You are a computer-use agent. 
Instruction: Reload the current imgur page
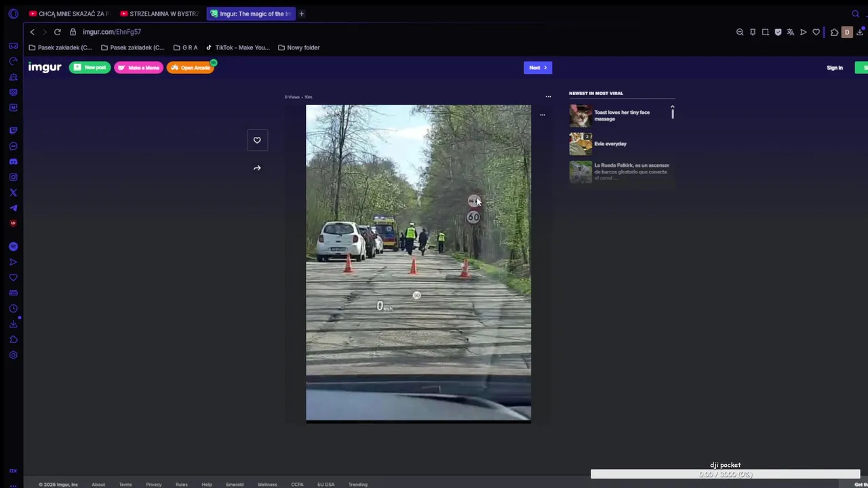(58, 32)
